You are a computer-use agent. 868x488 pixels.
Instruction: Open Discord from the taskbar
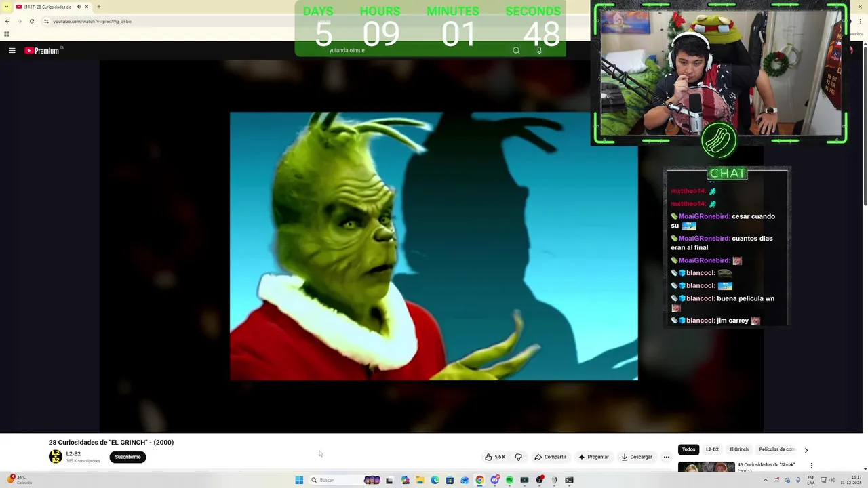494,480
